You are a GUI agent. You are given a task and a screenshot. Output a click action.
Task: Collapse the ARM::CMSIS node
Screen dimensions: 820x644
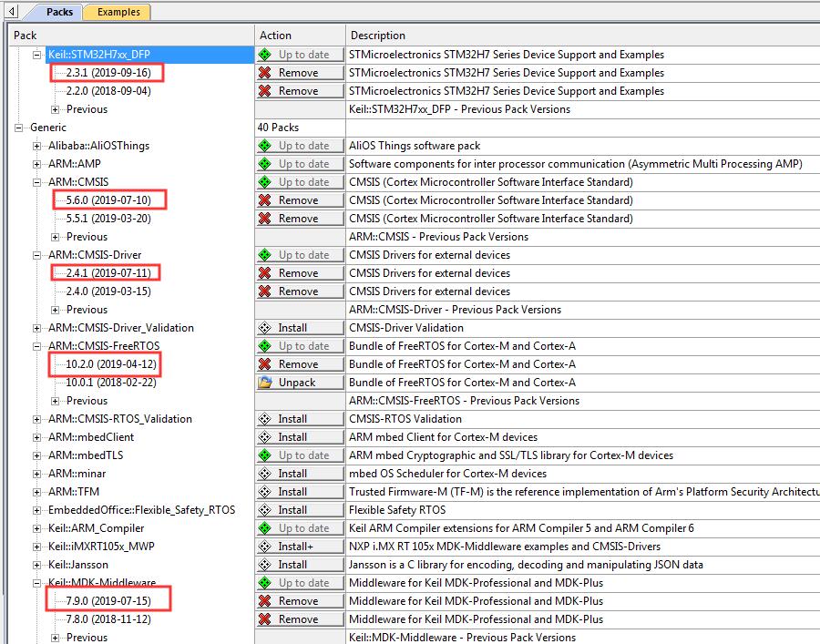[36, 182]
